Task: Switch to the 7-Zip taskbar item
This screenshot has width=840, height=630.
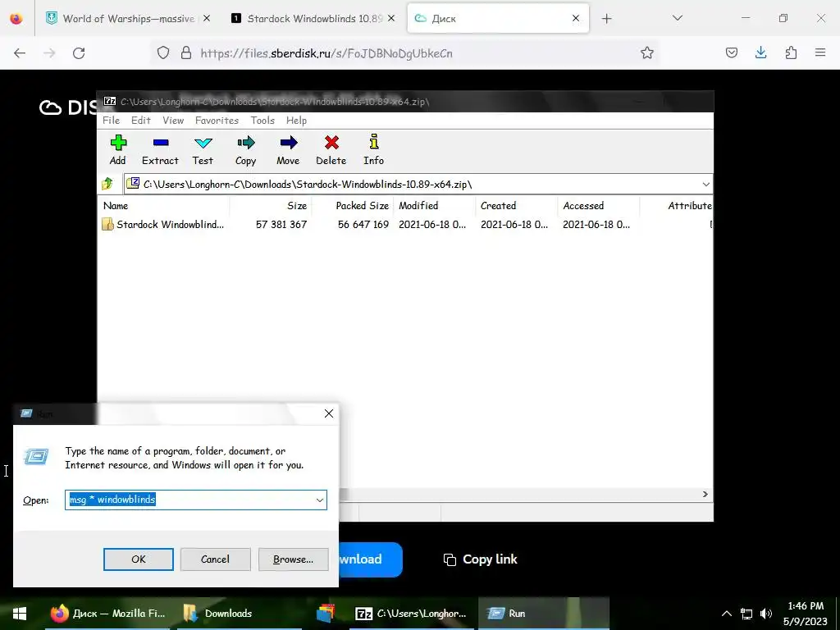Action: pyautogui.click(x=412, y=614)
